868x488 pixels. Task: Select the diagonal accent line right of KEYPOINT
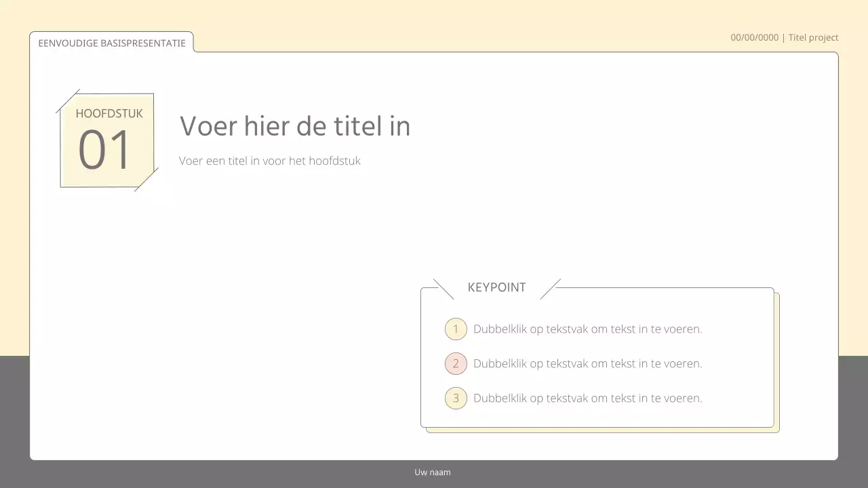click(552, 287)
